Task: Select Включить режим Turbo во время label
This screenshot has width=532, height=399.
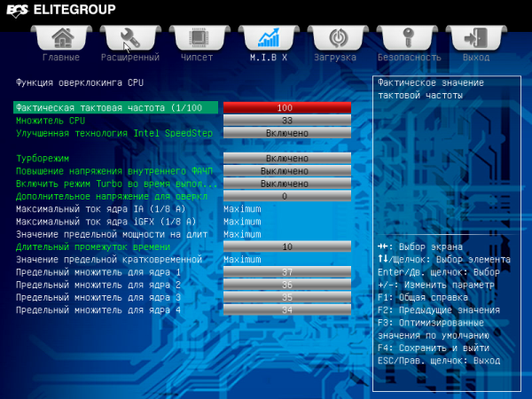Action: click(116, 184)
